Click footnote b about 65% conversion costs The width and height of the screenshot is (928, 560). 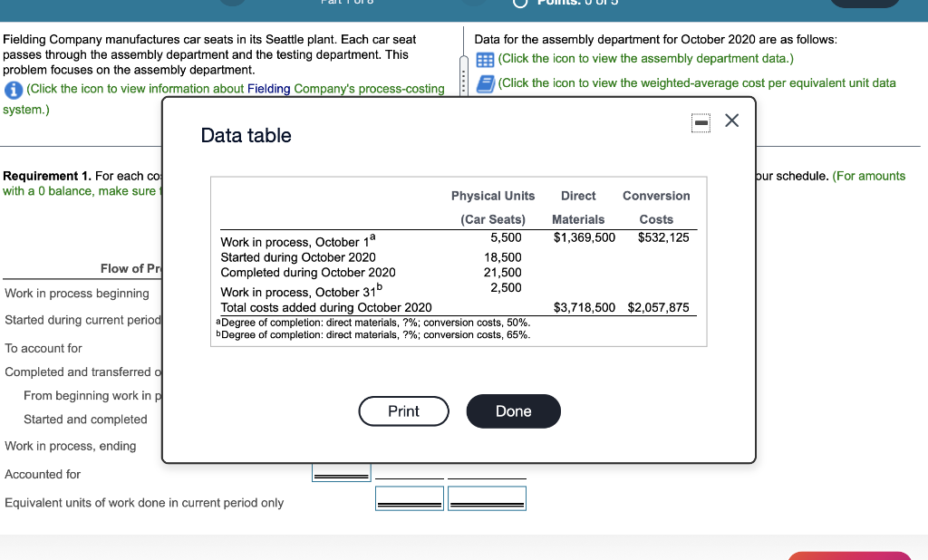pos(372,334)
